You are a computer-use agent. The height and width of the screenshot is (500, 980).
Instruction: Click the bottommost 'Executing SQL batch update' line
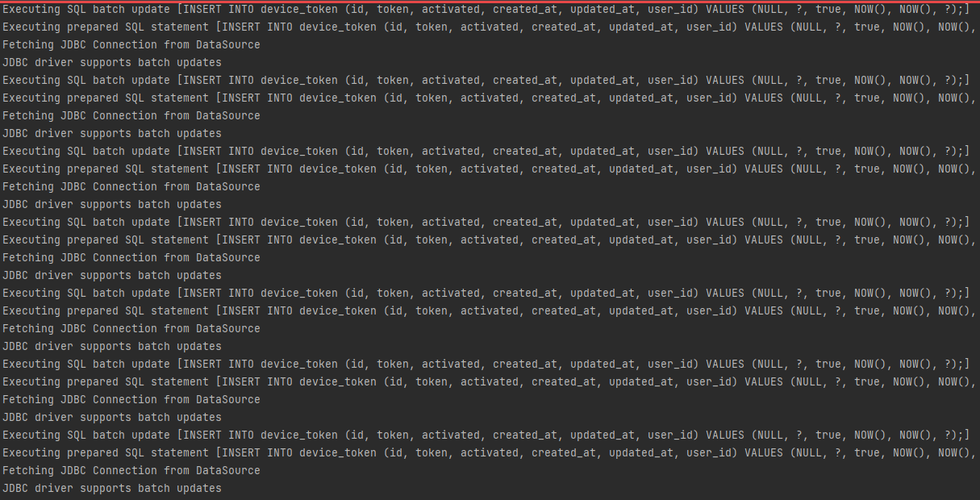[486, 435]
